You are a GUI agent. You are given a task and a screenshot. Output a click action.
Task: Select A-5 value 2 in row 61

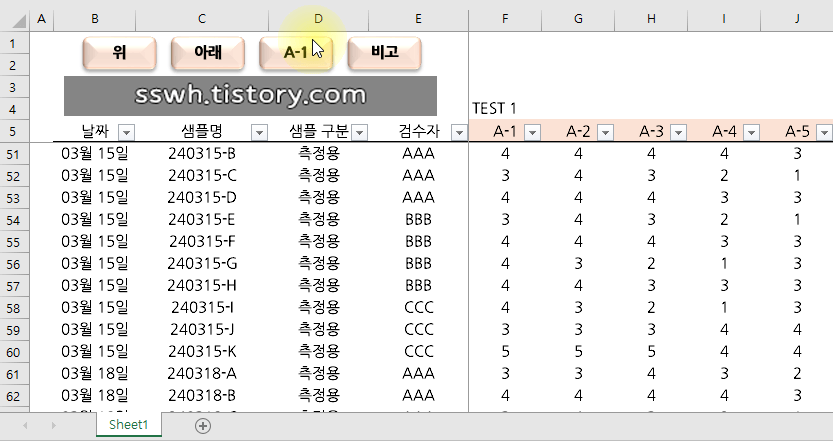click(x=797, y=374)
